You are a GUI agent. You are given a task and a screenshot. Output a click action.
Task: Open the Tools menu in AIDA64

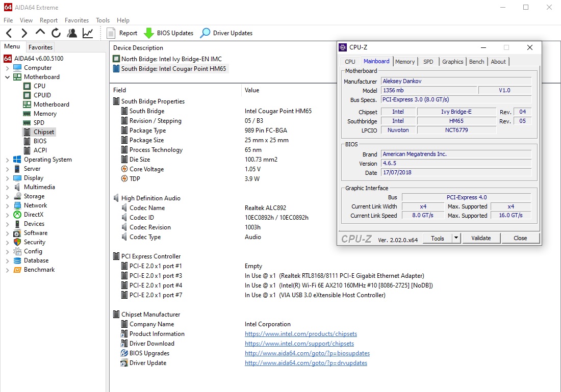103,20
